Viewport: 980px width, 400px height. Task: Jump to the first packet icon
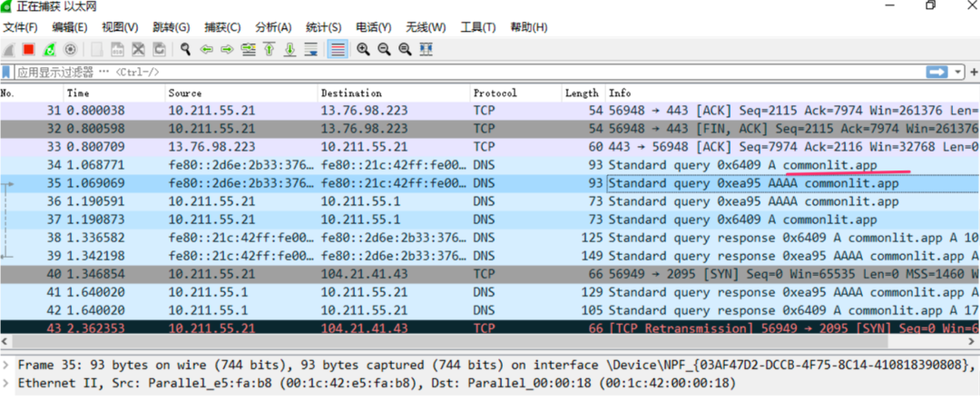click(269, 49)
